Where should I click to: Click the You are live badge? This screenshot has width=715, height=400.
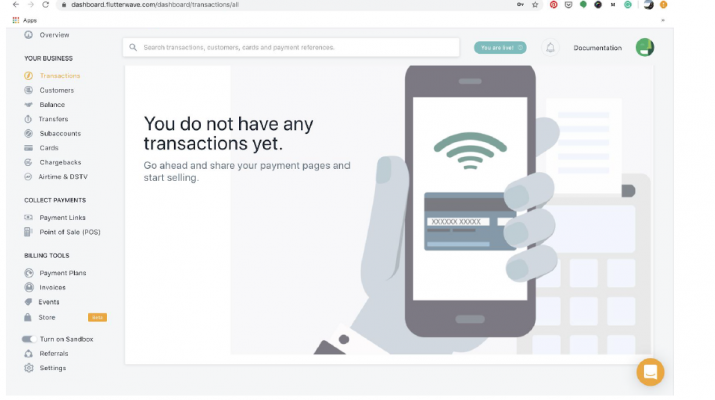(500, 47)
